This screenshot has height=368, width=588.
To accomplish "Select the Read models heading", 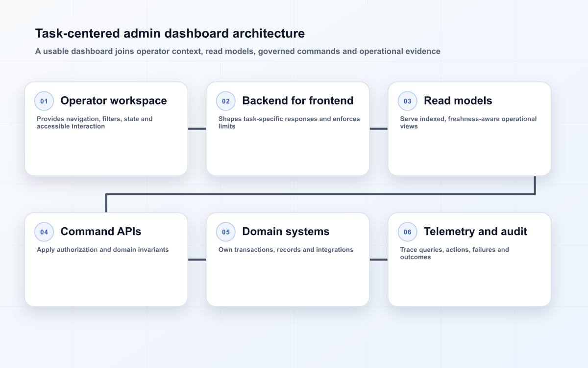I will point(458,101).
